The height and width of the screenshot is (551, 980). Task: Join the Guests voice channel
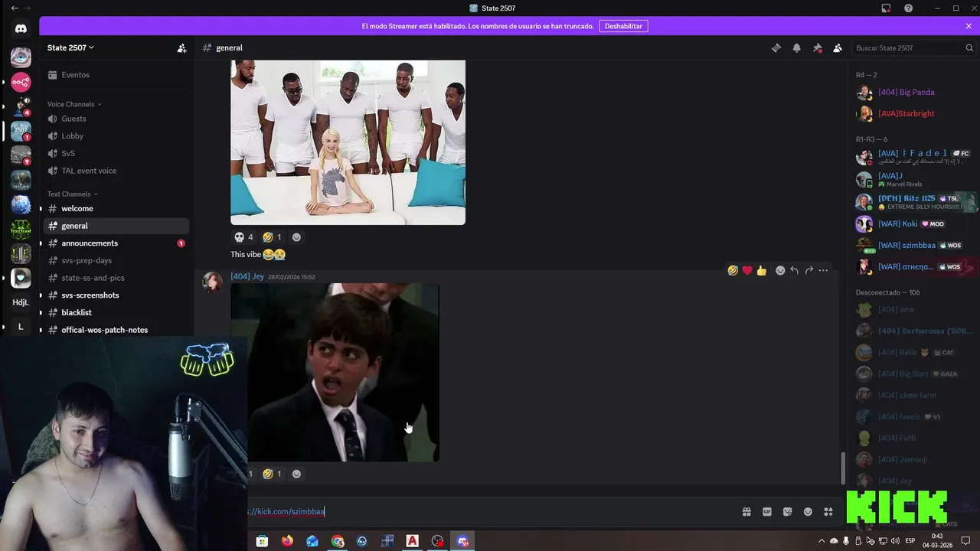[x=116, y=119]
